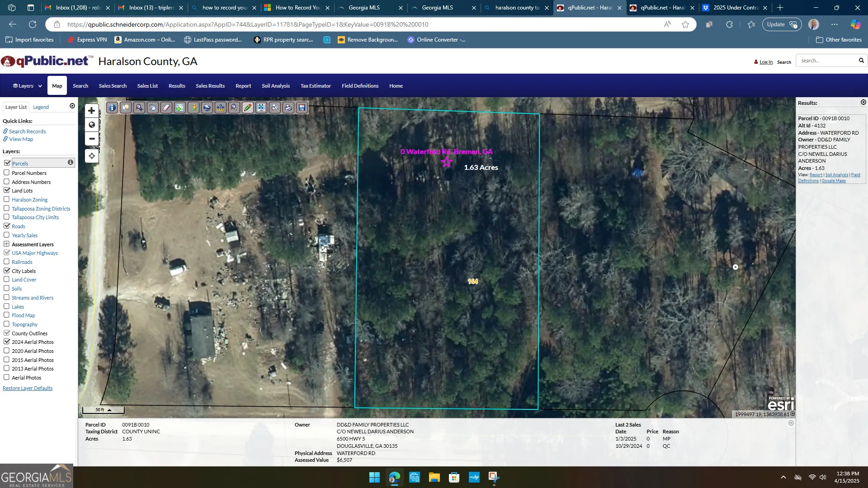The height and width of the screenshot is (488, 868).
Task: Select the Identify info tool
Action: click(x=112, y=108)
